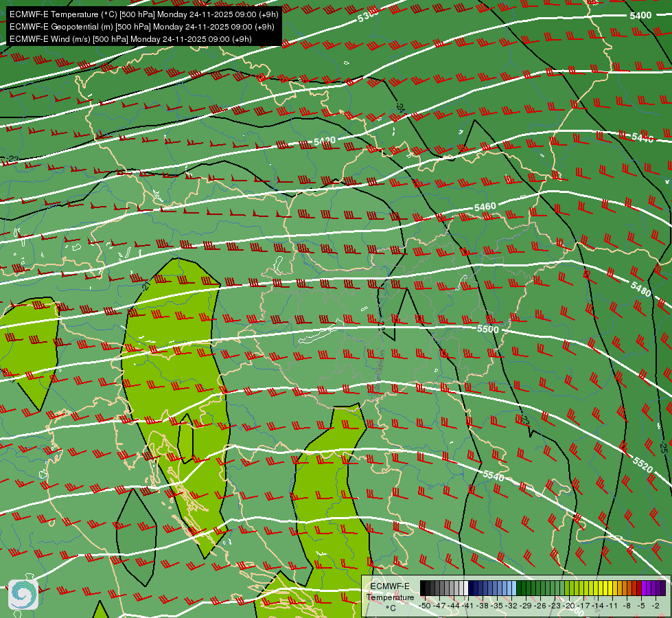Click the -25 isotherm label on the map
The image size is (672, 618).
(x=664, y=447)
